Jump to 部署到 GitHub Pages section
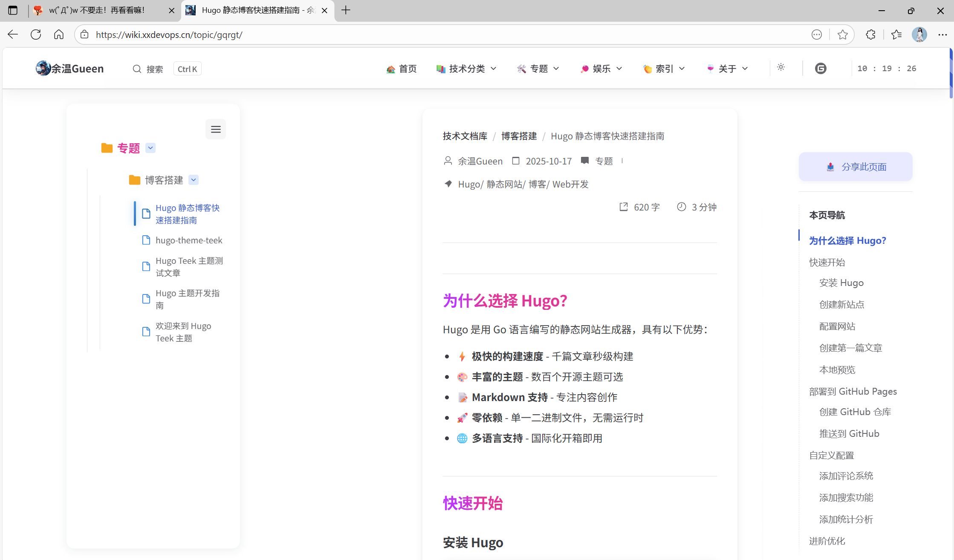The width and height of the screenshot is (954, 560). 853,391
